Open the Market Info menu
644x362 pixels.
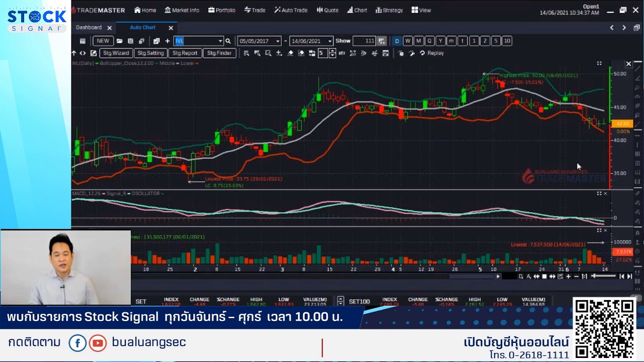click(x=182, y=10)
